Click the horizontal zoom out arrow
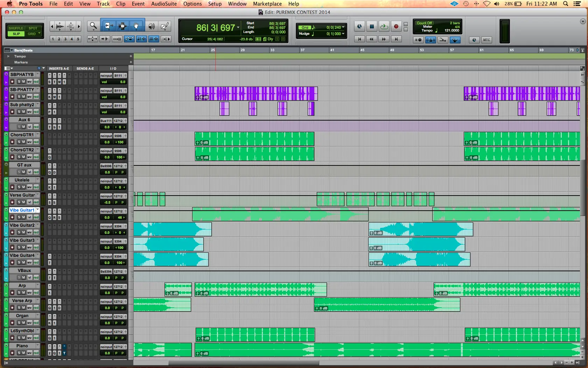Screen dimensions: 588x368 52,26
